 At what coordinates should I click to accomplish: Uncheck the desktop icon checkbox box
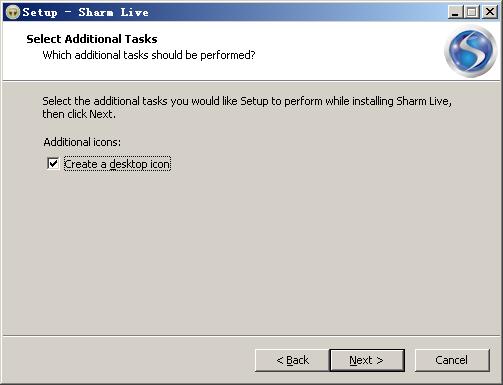(x=53, y=164)
